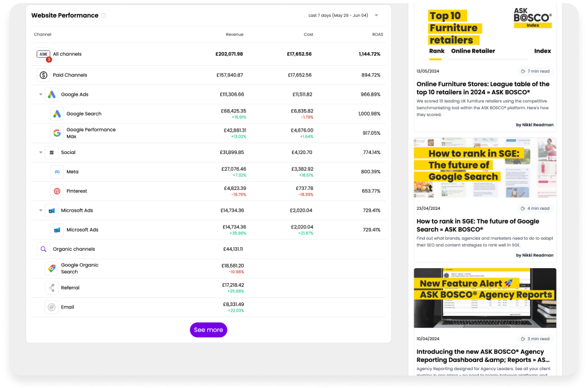Click the Google Performance Max label
This screenshot has width=588, height=388.
click(x=91, y=133)
